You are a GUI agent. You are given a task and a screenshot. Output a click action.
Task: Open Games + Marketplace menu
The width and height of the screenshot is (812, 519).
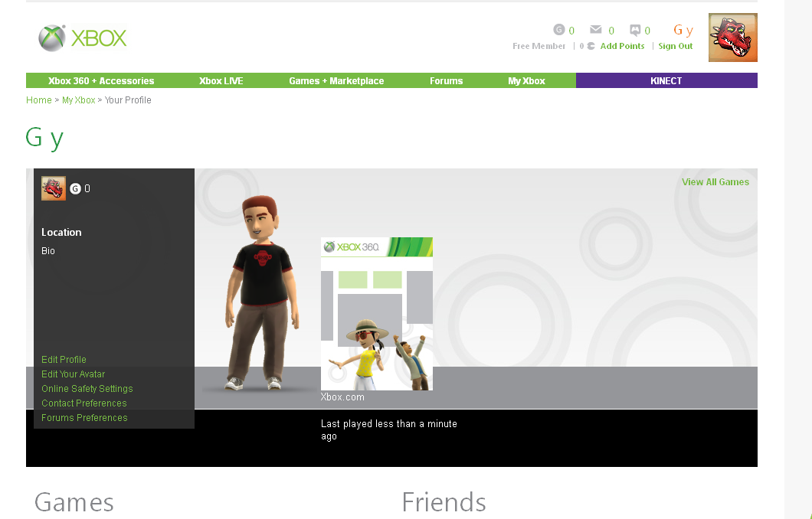tap(336, 80)
